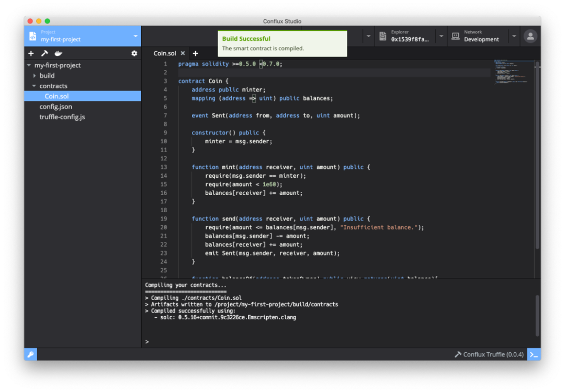Open the Explorer address dropdown arrow
This screenshot has width=565, height=392.
pyautogui.click(x=441, y=36)
